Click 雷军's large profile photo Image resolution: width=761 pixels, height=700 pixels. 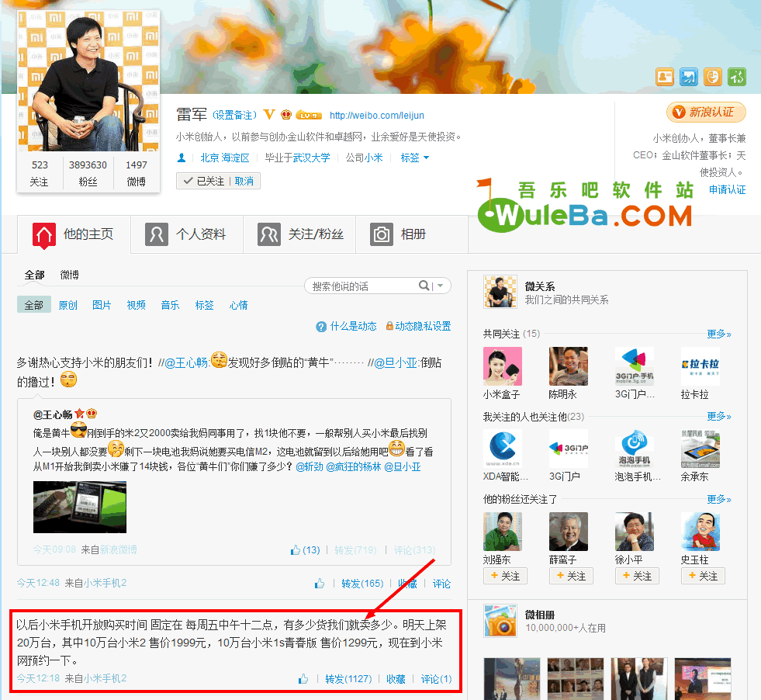pos(88,81)
